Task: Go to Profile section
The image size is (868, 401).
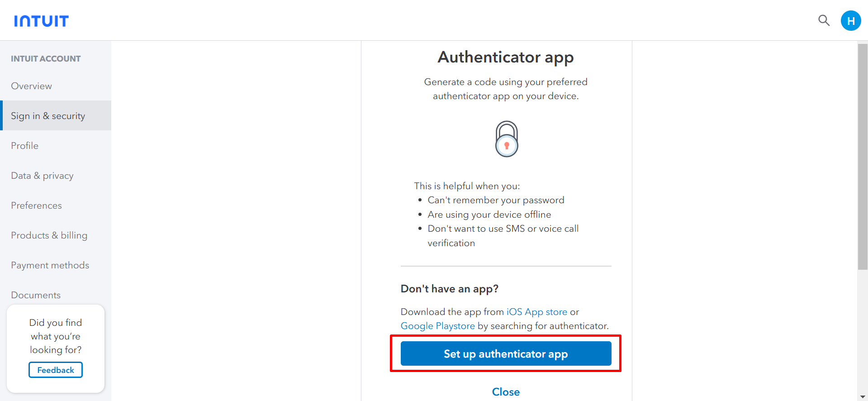Action: coord(25,146)
